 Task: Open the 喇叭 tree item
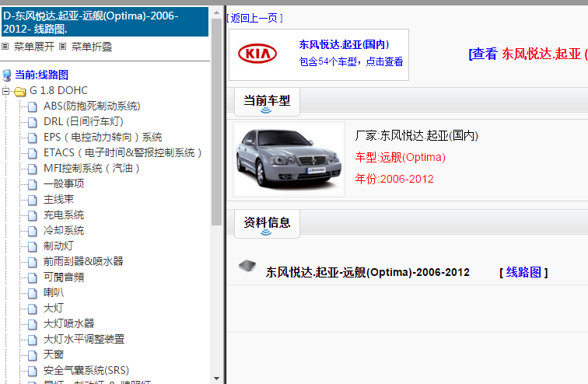[x=54, y=292]
